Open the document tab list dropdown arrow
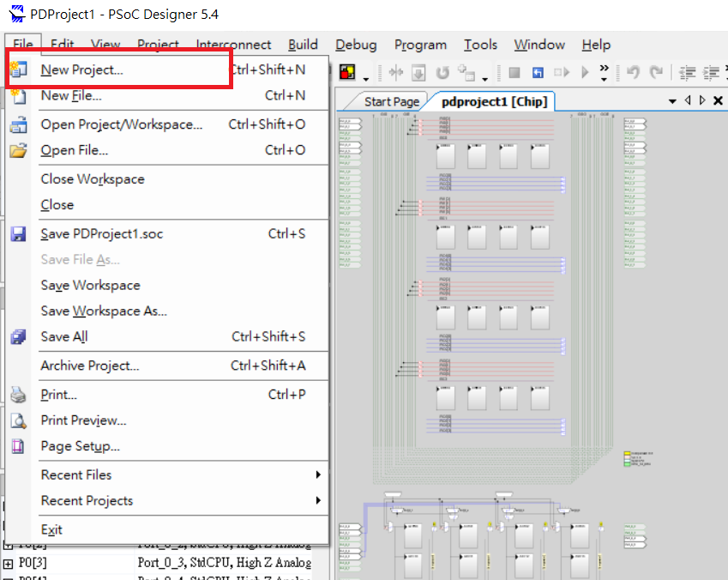Image resolution: width=728 pixels, height=580 pixels. tap(671, 101)
